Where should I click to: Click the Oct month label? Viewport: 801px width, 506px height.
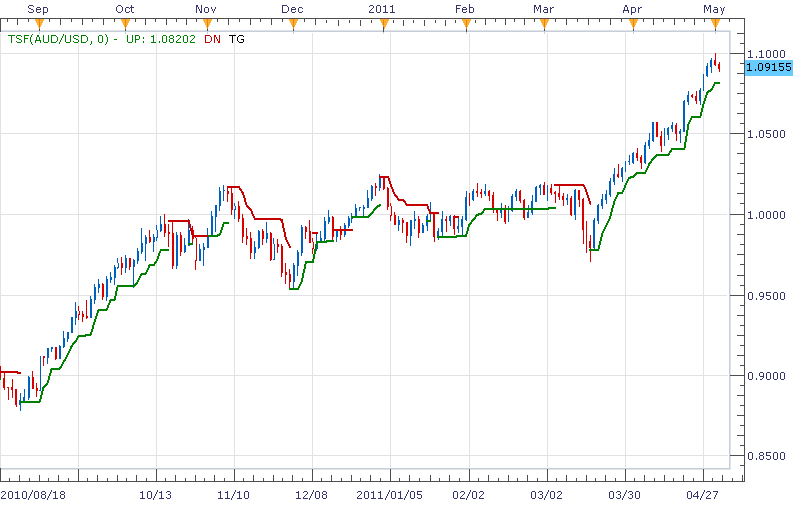tap(125, 9)
